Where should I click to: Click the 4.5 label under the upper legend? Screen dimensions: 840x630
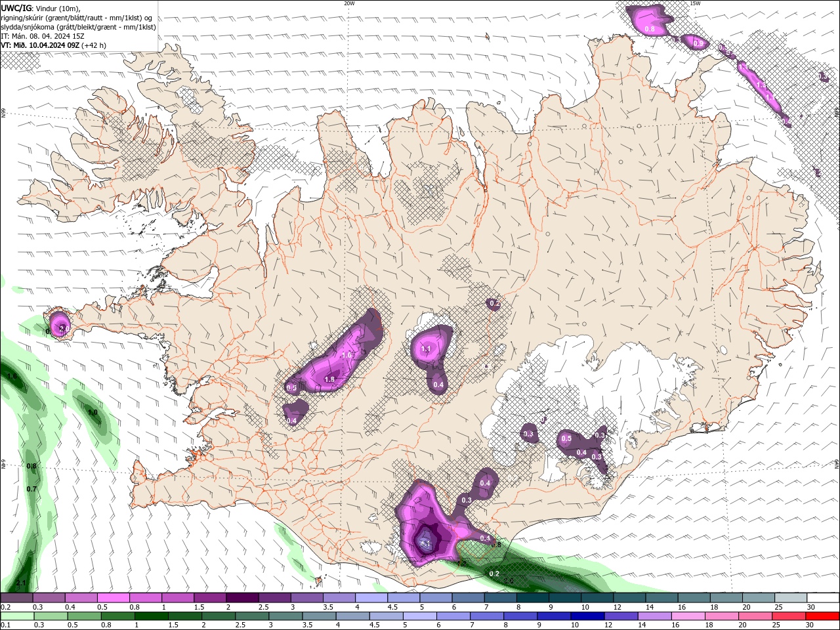pyautogui.click(x=392, y=607)
